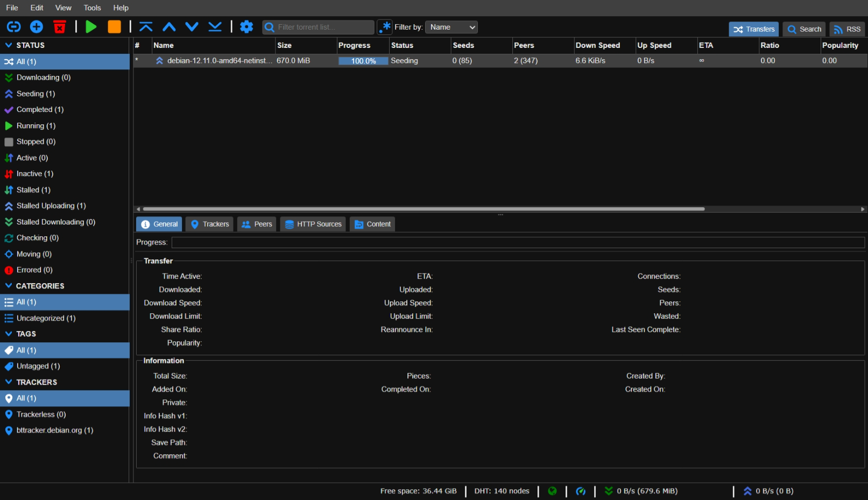Click the red Remove torrent icon
This screenshot has width=868, height=500.
(x=60, y=27)
